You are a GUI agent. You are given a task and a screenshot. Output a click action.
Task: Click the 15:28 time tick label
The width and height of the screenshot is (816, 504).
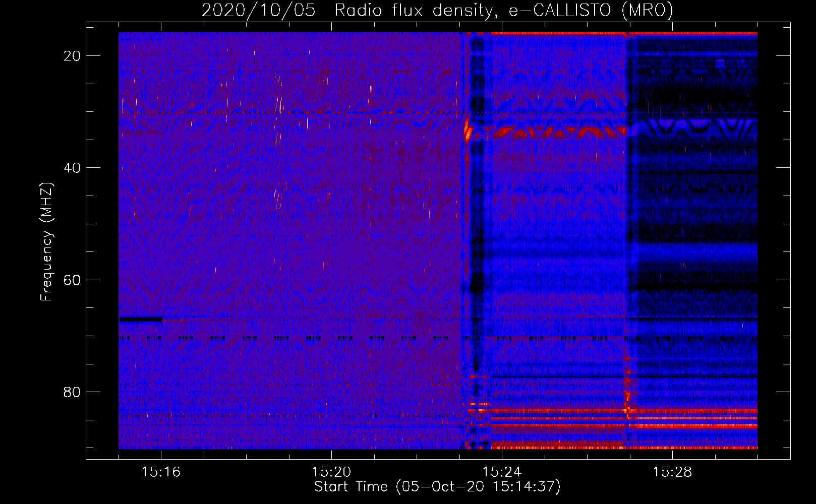click(x=672, y=472)
